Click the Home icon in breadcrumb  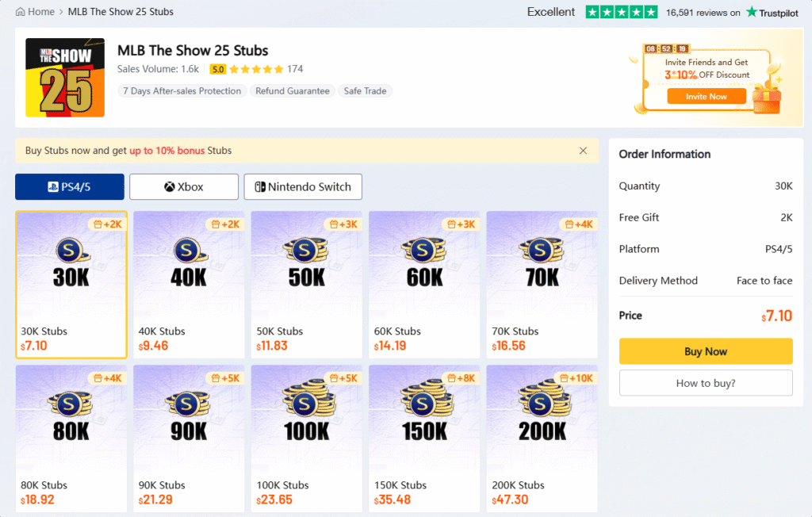20,12
